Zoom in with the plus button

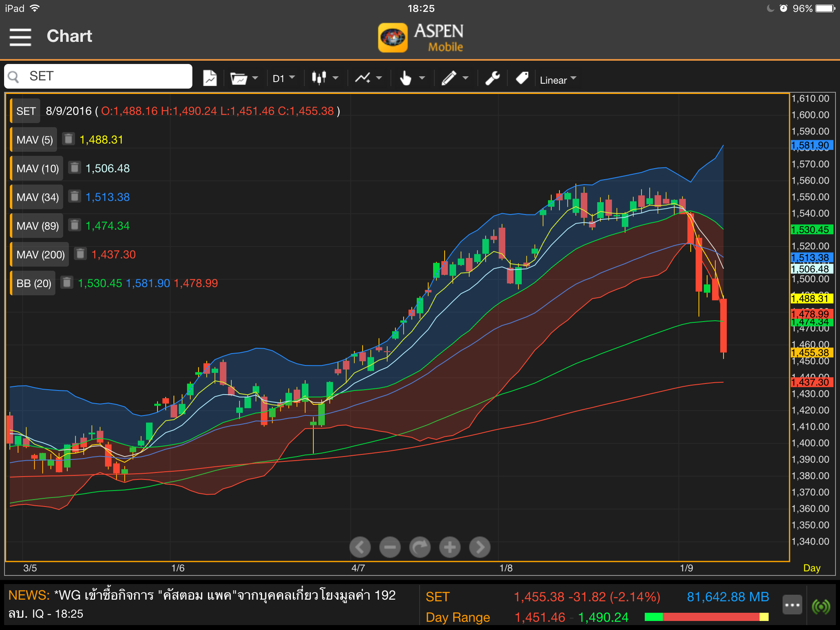click(x=450, y=547)
